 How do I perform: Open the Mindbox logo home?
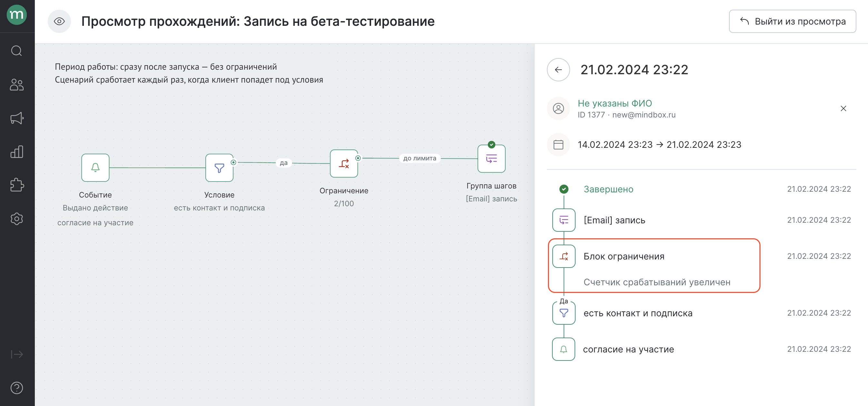pos(17,15)
